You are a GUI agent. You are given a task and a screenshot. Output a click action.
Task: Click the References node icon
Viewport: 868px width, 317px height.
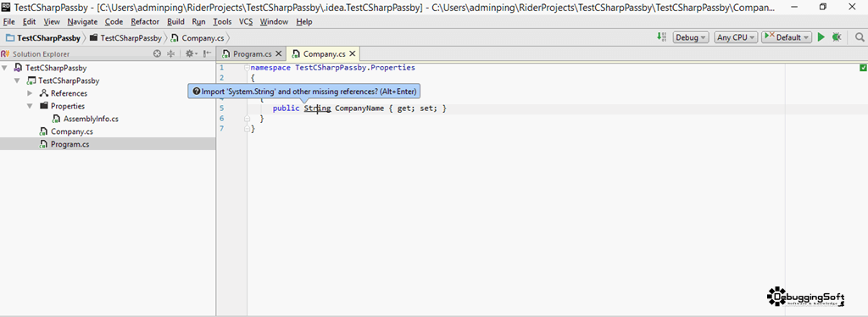pos(44,93)
